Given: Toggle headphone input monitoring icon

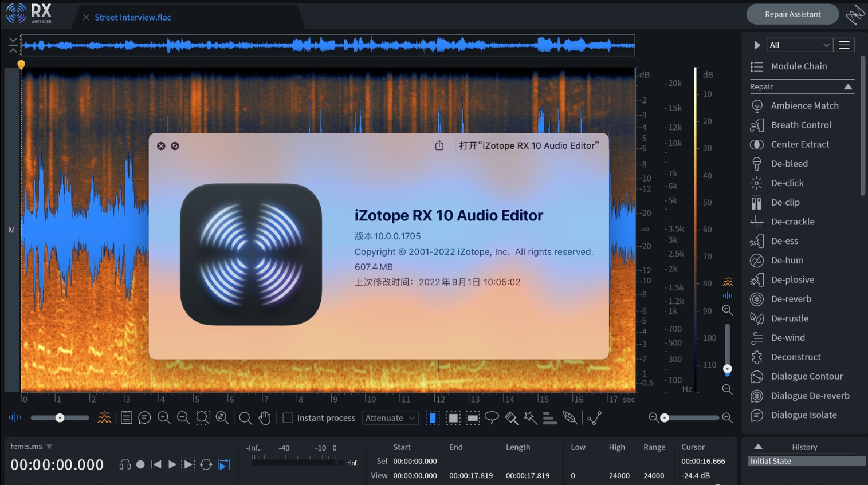Looking at the screenshot, I should click(124, 464).
